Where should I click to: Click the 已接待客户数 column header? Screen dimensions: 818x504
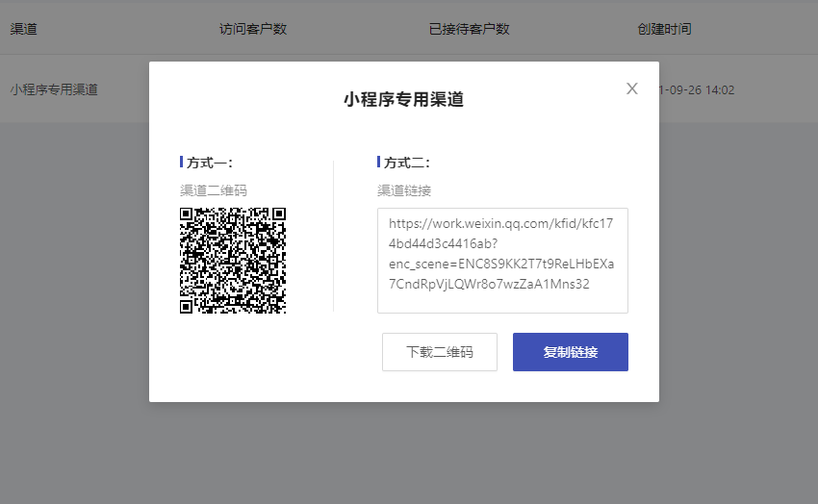[x=469, y=29]
